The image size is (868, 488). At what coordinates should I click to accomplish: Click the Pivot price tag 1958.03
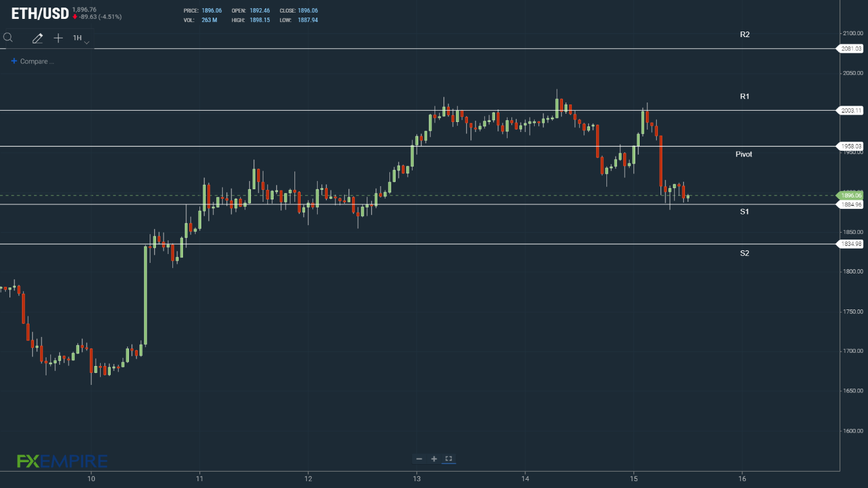click(x=850, y=146)
